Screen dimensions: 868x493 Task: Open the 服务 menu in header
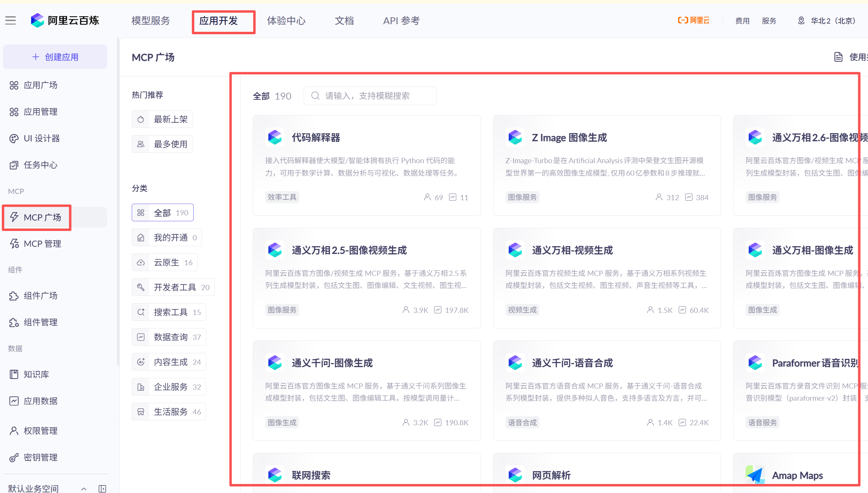point(769,21)
